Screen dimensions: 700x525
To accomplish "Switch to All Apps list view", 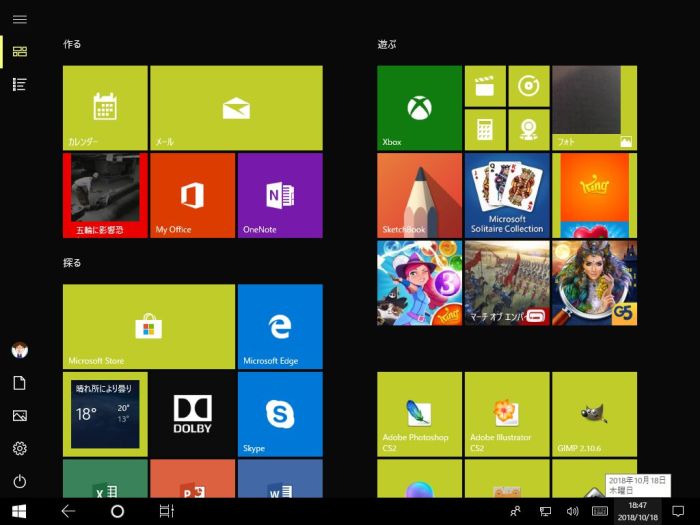I will tap(19, 84).
